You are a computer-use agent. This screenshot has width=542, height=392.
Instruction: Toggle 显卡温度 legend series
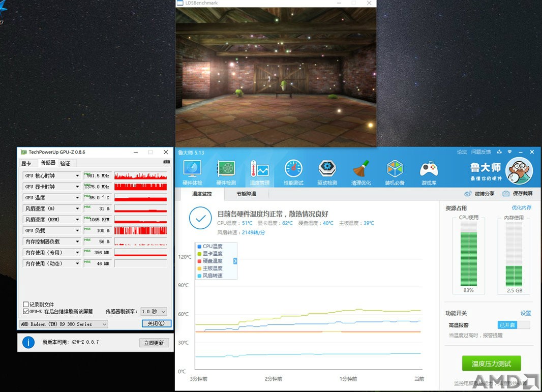click(x=210, y=254)
